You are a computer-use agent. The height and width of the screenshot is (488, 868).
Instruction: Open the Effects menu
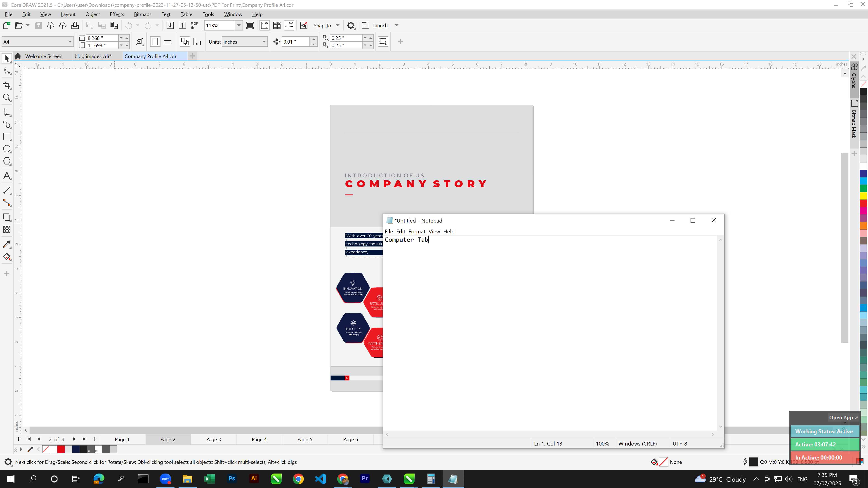[117, 14]
